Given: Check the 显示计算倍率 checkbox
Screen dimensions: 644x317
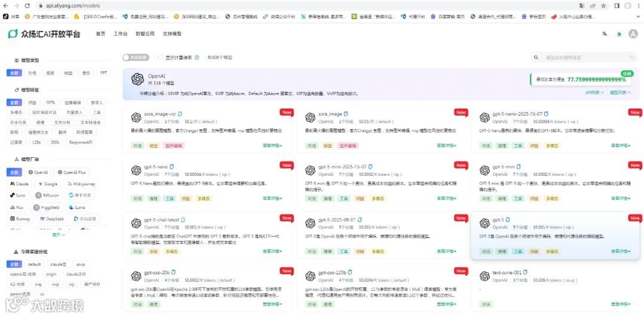Looking at the screenshot, I should coord(160,57).
